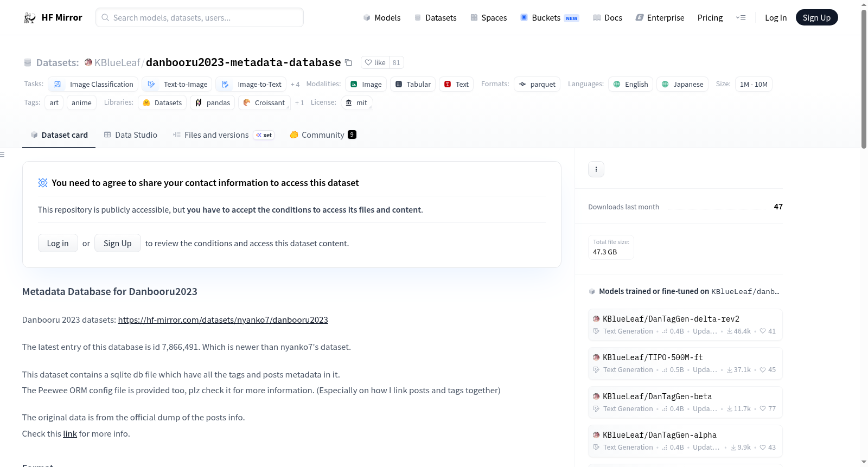Viewport: 868px width, 467px height.
Task: Open the Croissant library tag
Action: 264,103
